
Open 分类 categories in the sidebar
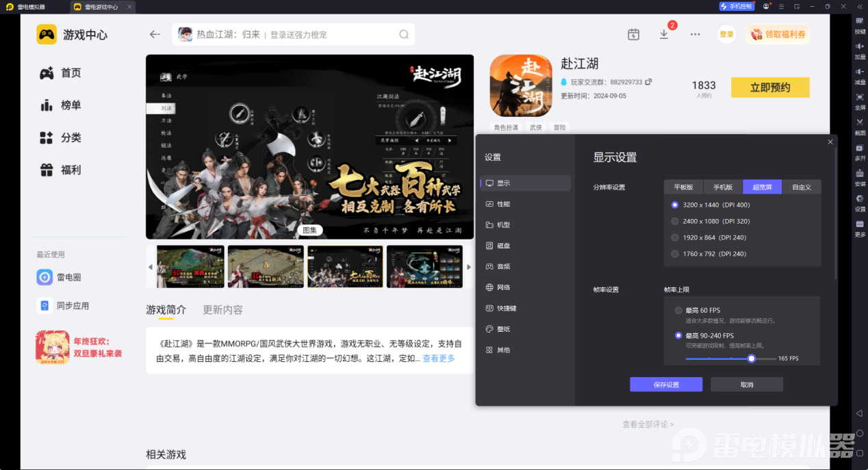click(60, 138)
